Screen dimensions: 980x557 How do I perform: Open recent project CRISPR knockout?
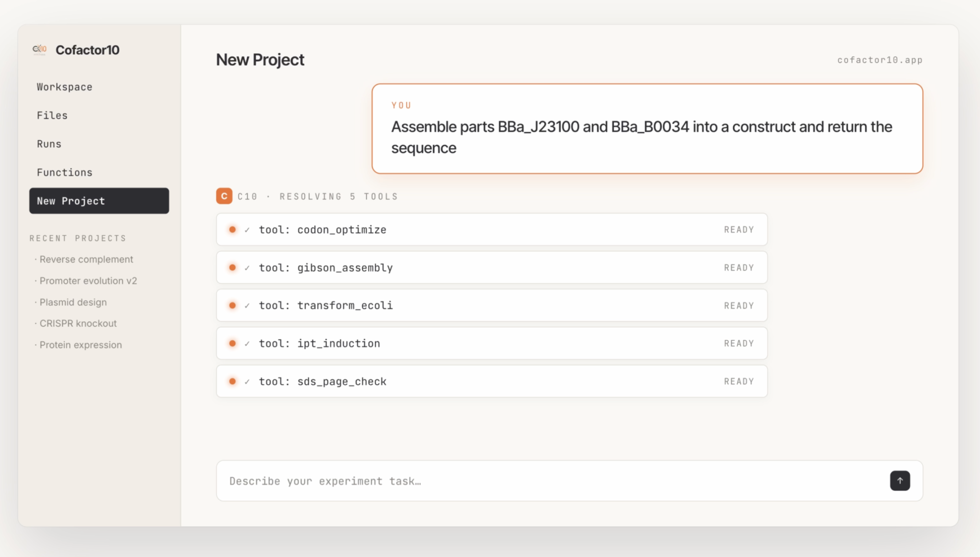[x=76, y=323]
